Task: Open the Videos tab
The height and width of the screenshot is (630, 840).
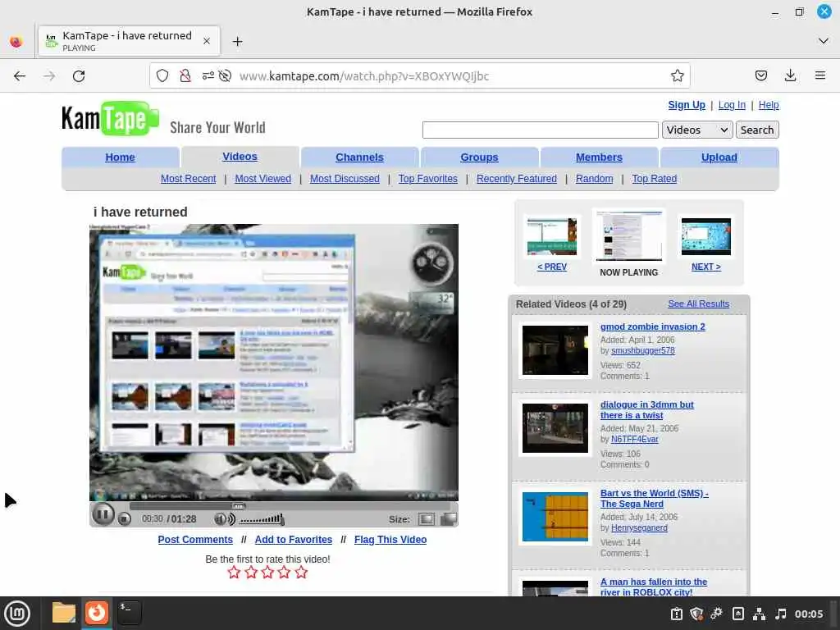Action: (x=240, y=157)
